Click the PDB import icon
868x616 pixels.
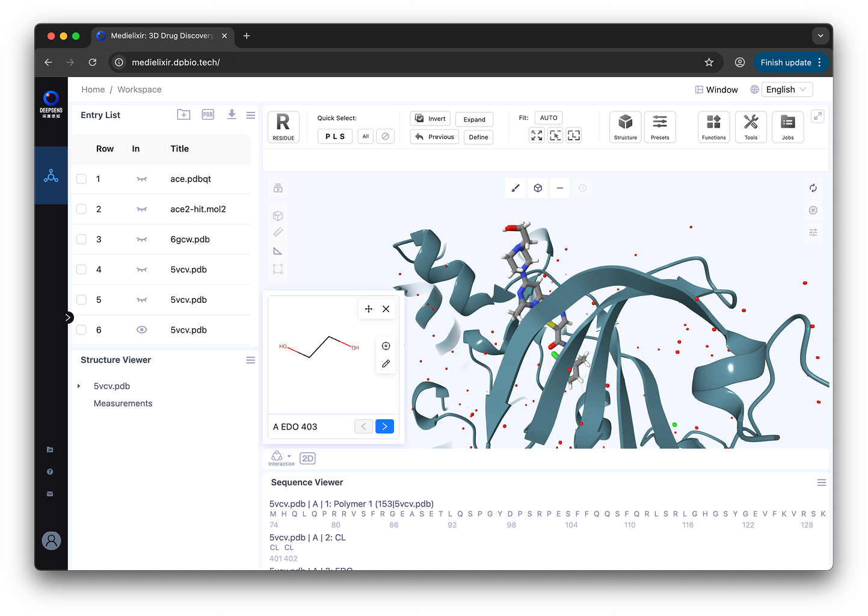(x=208, y=115)
